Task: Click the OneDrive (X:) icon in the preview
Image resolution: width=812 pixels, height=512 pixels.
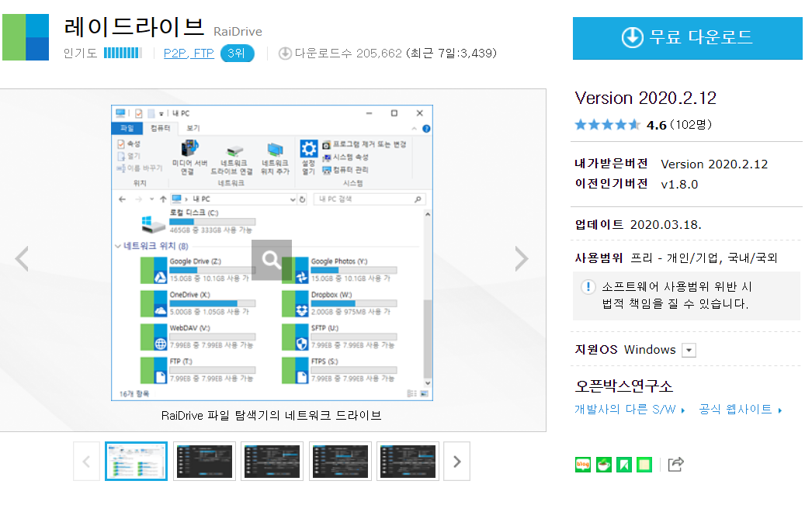Action: 154,303
